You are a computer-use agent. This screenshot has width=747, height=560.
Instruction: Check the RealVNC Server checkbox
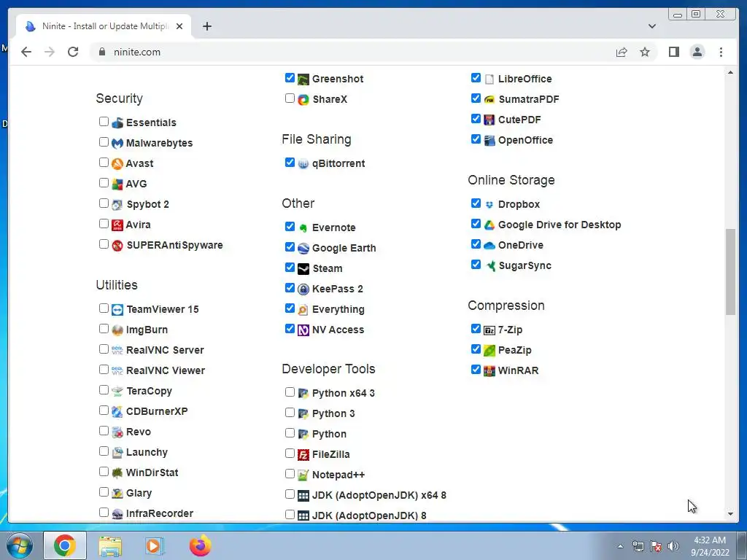click(x=104, y=349)
